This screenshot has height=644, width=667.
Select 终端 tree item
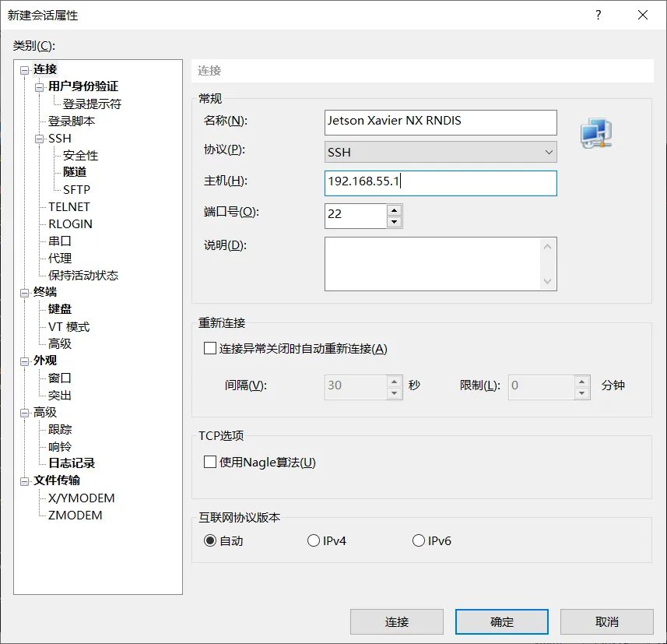45,292
